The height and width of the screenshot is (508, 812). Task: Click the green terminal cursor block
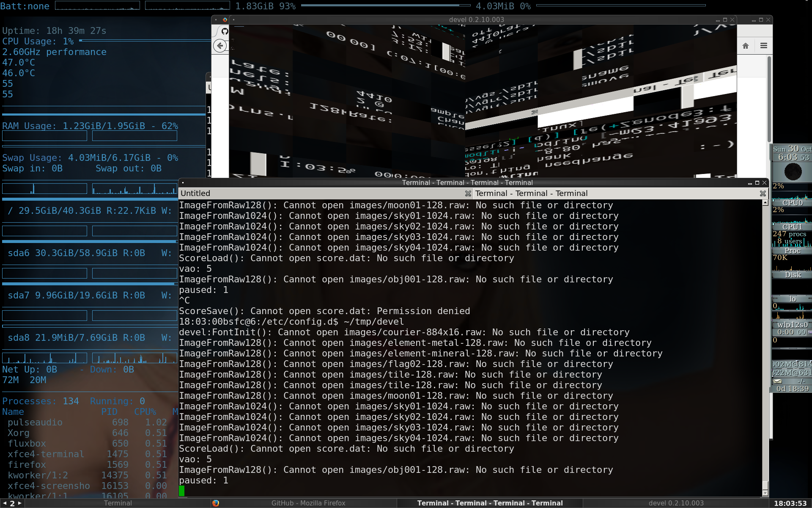tap(181, 491)
